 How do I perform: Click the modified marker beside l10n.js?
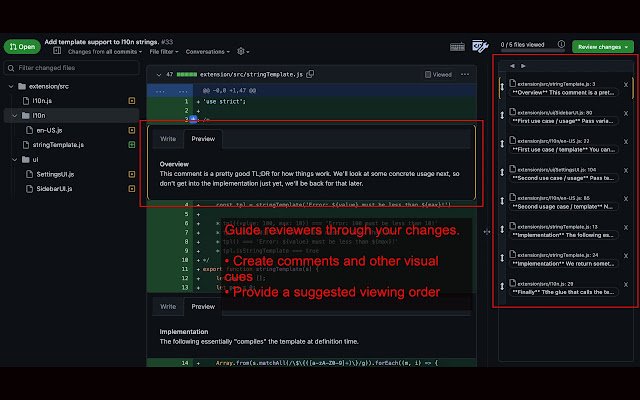click(132, 100)
